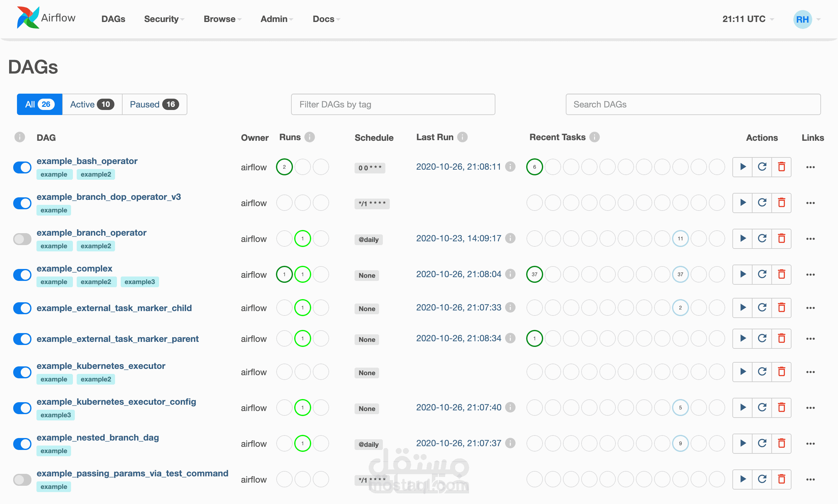The height and width of the screenshot is (504, 838).
Task: Delete the example_branch_operator DAG
Action: click(781, 238)
